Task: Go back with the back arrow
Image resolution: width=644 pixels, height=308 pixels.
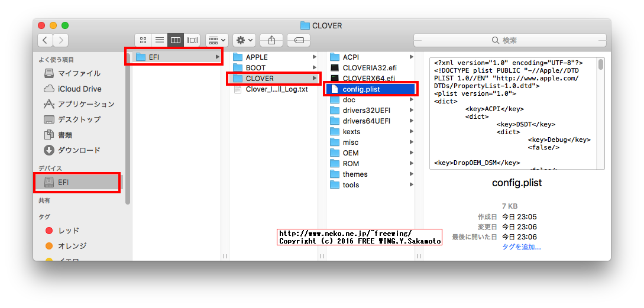Action: click(x=46, y=40)
